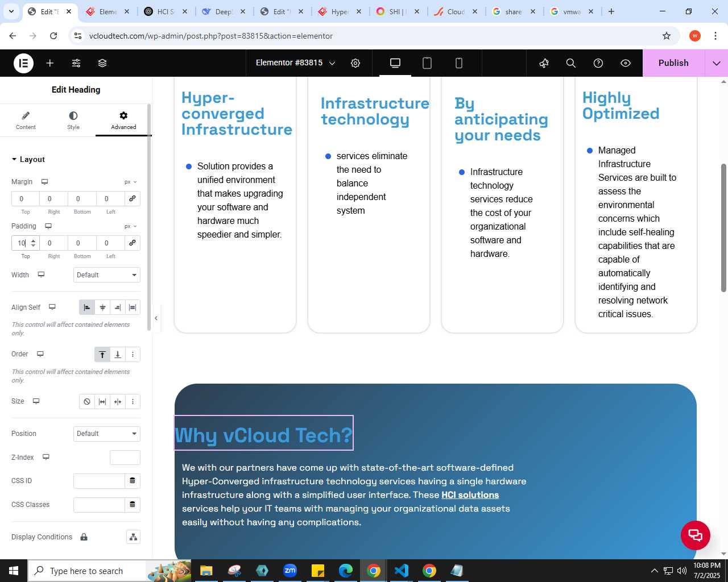Add new element with plus icon
Screen dimensions: 728x582
point(50,63)
